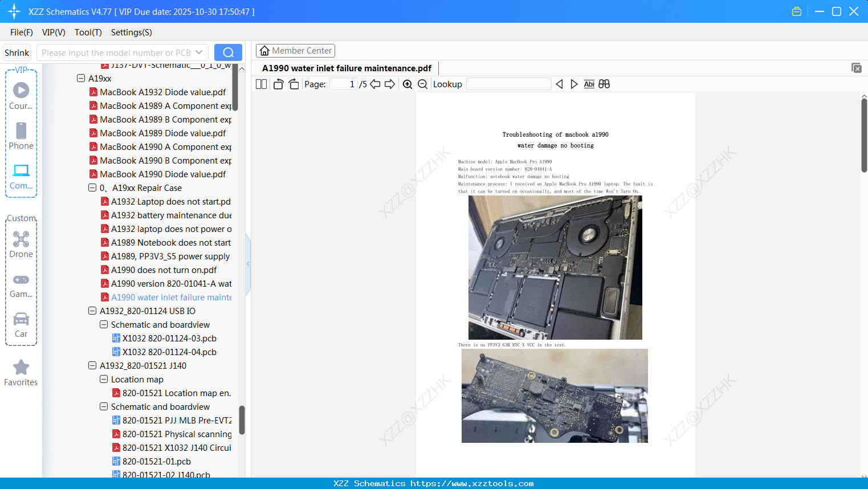Open 820-01521 X1032 J140 Circuit file
Screen dimensions: 868x489
172,447
